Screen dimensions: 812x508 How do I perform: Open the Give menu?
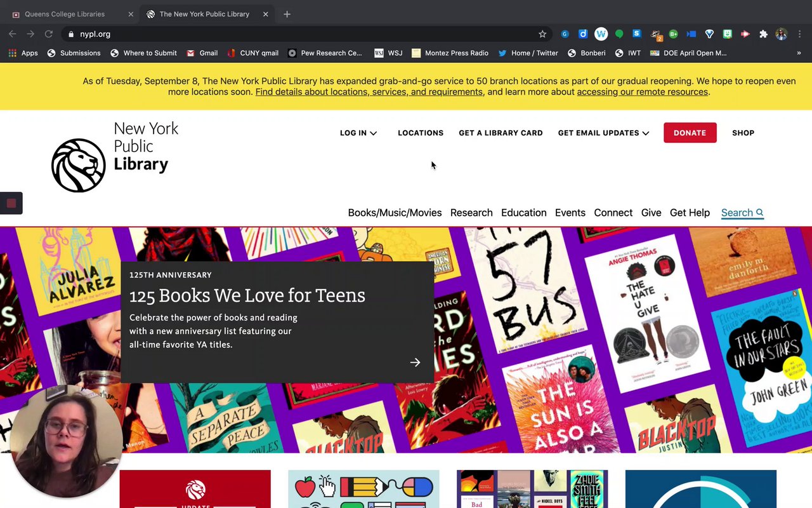[651, 213]
